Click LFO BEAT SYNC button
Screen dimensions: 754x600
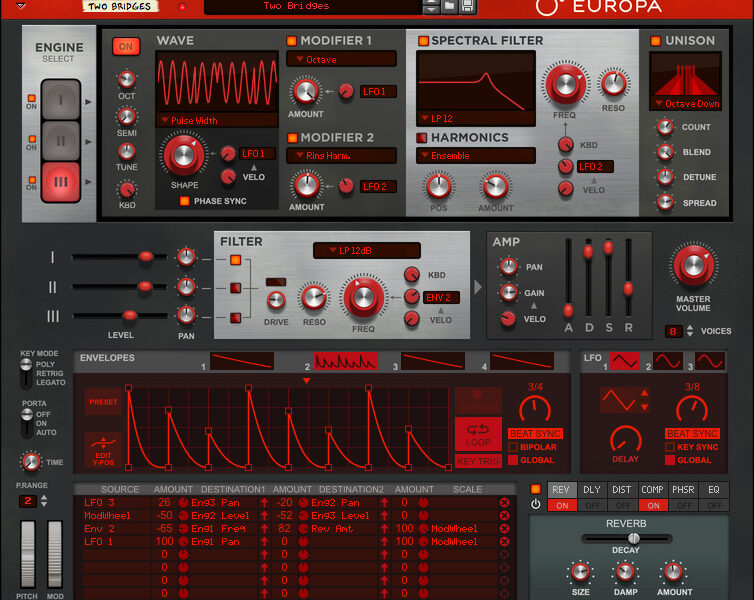692,434
